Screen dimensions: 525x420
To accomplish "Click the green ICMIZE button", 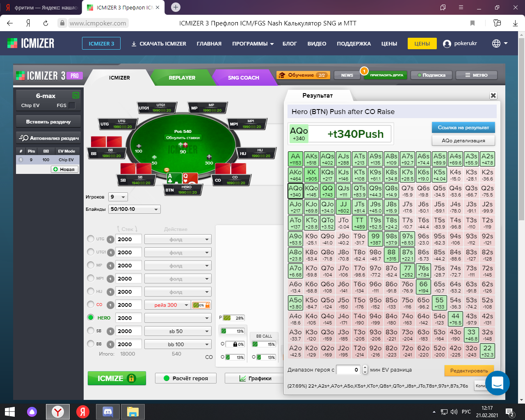I will coord(117,378).
